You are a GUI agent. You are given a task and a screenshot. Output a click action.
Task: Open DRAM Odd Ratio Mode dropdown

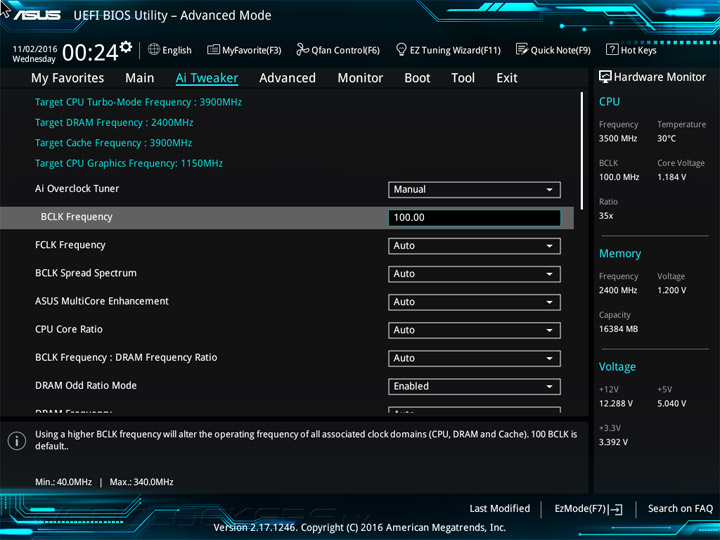(474, 386)
